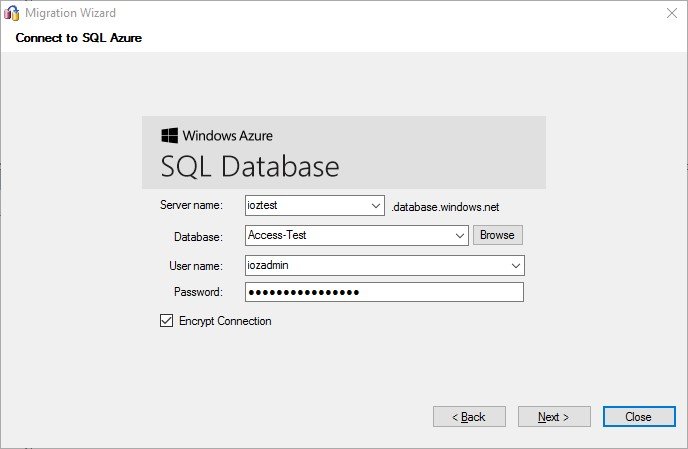Toggle the Encrypt Connection checkbox
688x449 pixels.
tap(166, 321)
